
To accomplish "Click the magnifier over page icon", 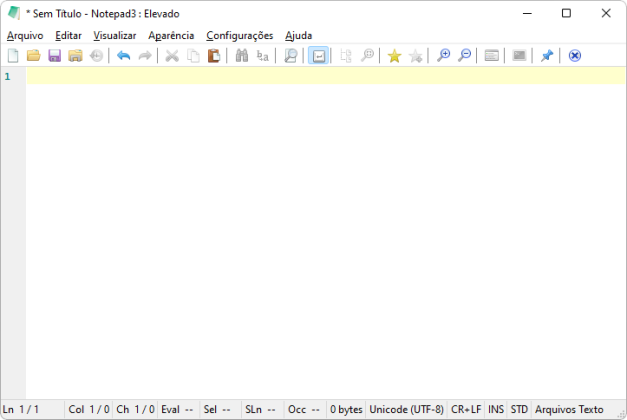I will tap(290, 56).
